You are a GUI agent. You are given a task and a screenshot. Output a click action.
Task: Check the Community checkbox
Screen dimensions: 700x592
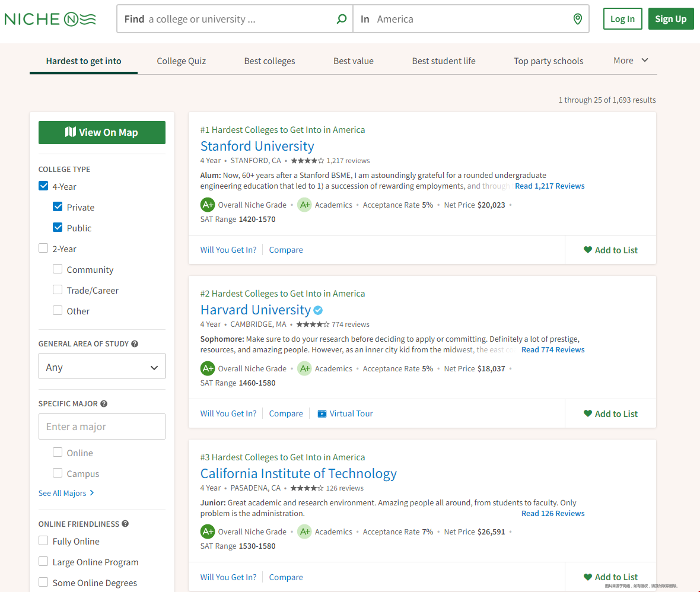click(58, 269)
